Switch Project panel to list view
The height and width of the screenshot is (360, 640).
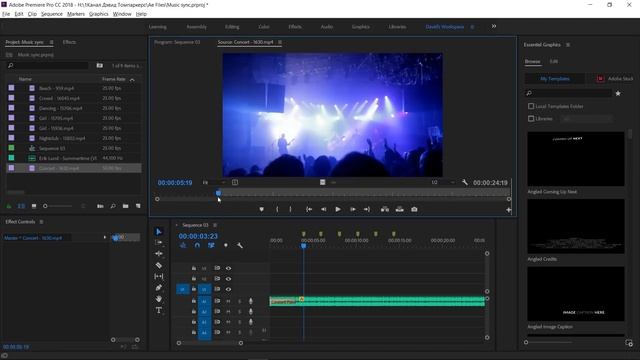coord(21,206)
